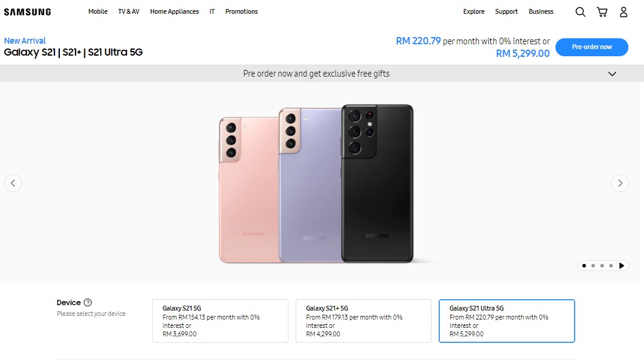Image resolution: width=644 pixels, height=362 pixels.
Task: Open the shopping cart icon
Action: (x=602, y=12)
